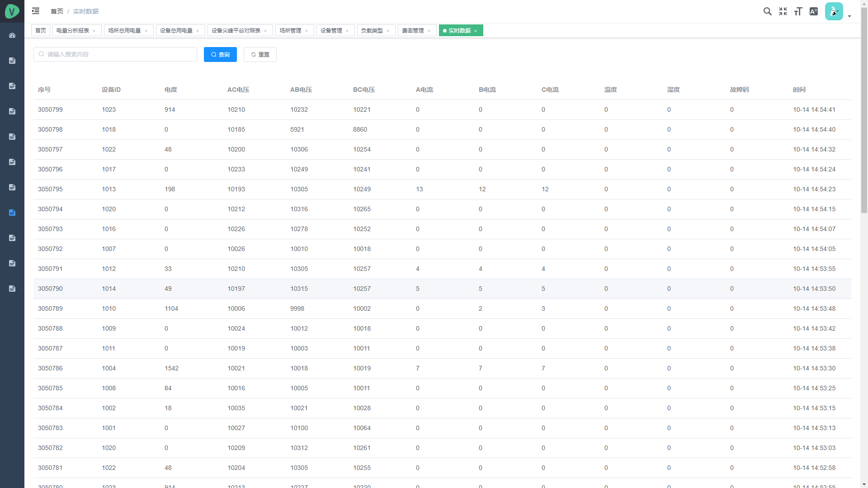Screen dimensions: 868x488
Task: Open the font size selector icon
Action: click(x=798, y=11)
